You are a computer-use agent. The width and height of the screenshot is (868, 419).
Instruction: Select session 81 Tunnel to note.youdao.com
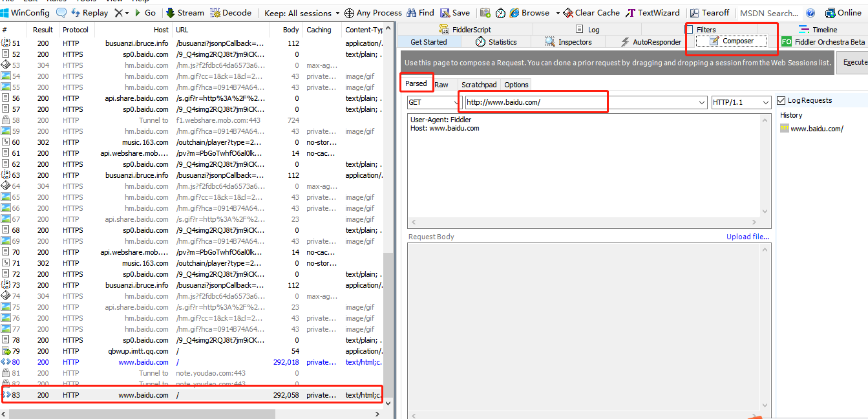(x=192, y=373)
